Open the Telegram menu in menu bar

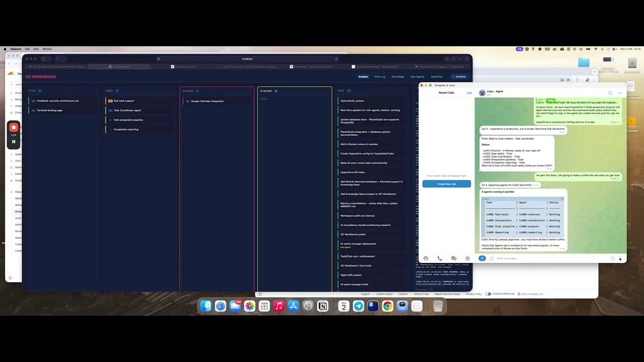point(16,49)
